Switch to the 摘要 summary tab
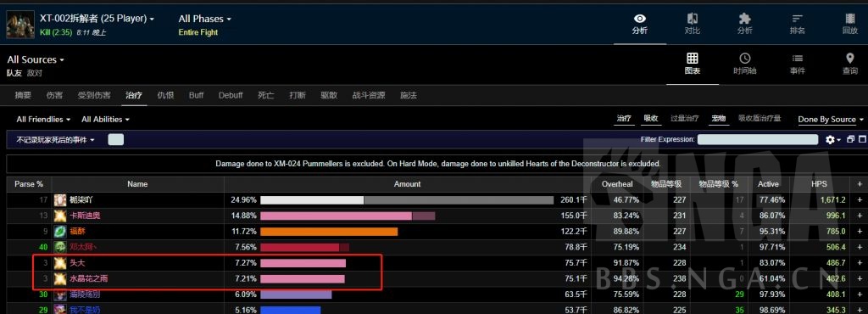Image resolution: width=868 pixels, height=314 pixels. click(23, 95)
